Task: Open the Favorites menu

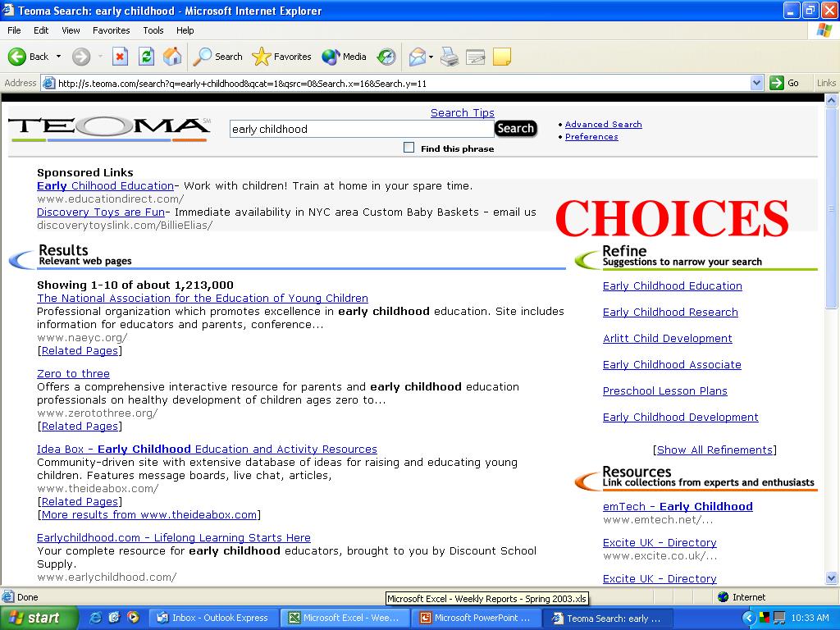Action: tap(111, 30)
